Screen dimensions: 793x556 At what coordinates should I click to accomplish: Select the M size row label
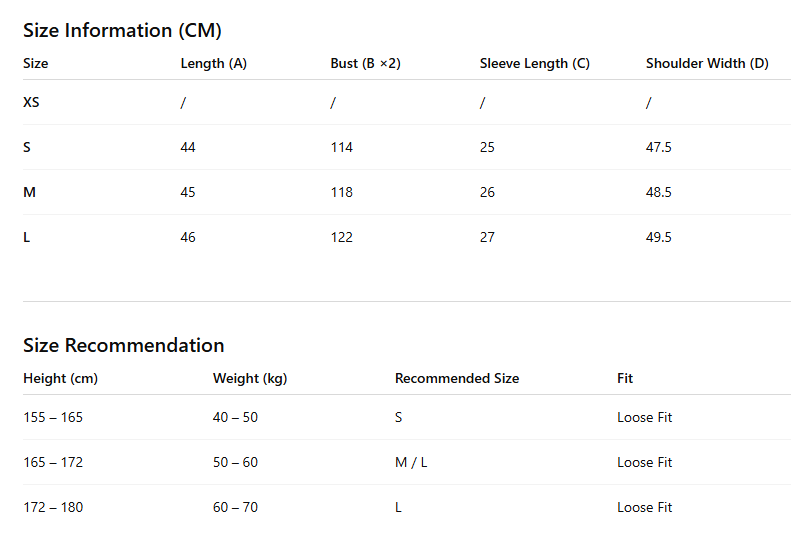[x=29, y=192]
